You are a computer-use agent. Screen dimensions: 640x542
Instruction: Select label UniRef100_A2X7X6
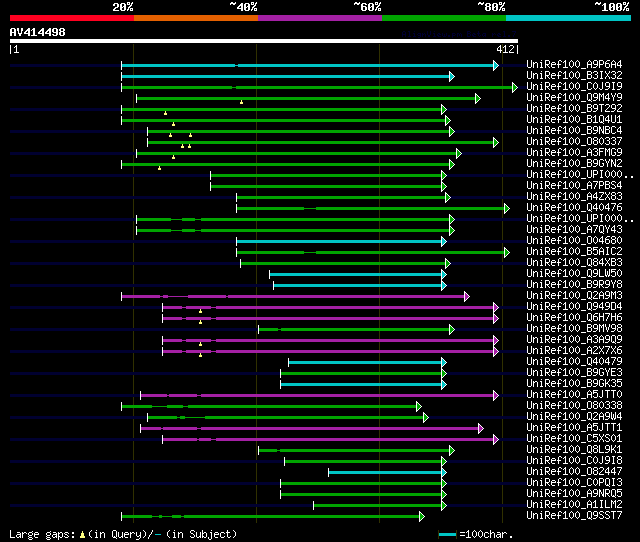coord(574,351)
